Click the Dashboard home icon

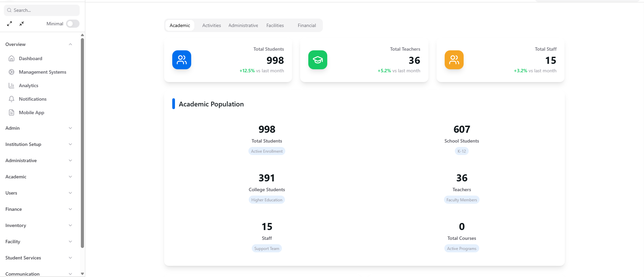(12, 58)
